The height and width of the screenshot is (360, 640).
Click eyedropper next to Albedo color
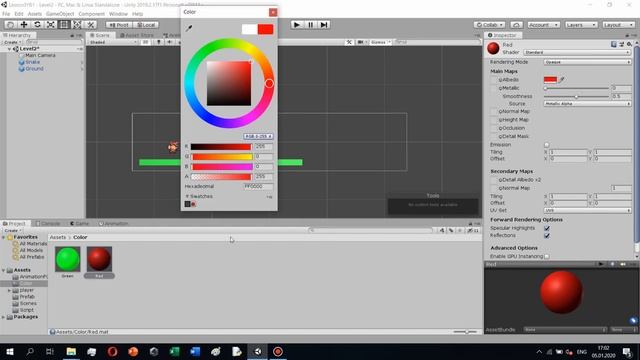click(562, 80)
